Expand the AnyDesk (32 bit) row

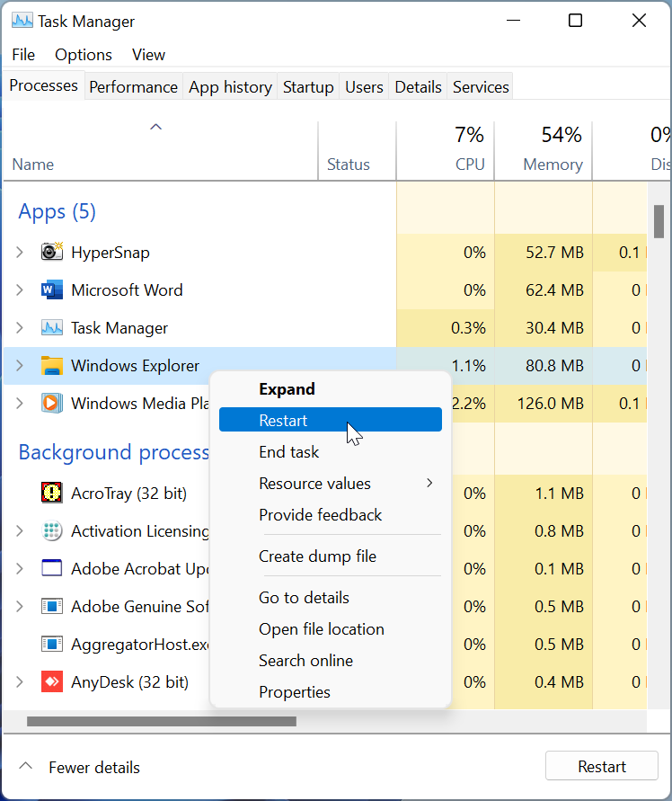click(x=20, y=682)
